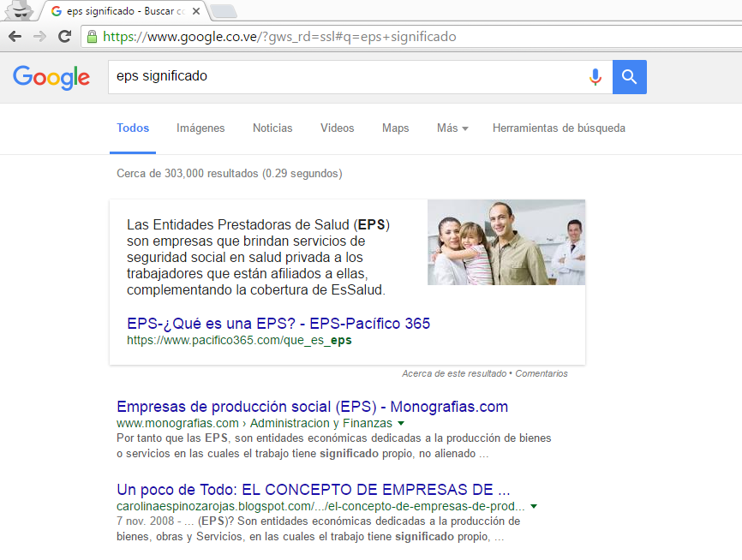742x560 pixels.
Task: Open Herramientas de búsqueda options
Action: pyautogui.click(x=559, y=128)
